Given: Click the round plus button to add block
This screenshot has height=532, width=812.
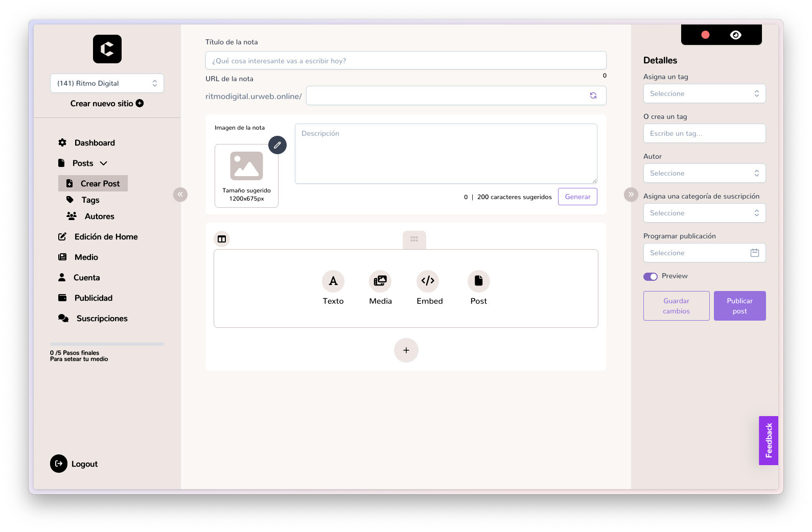Looking at the screenshot, I should (406, 350).
